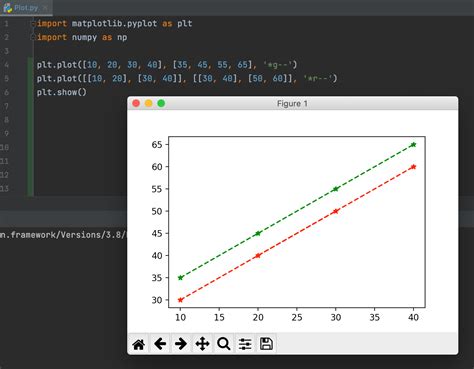Save the figure using floppy icon
Screen dimensions: 474x369
point(266,344)
